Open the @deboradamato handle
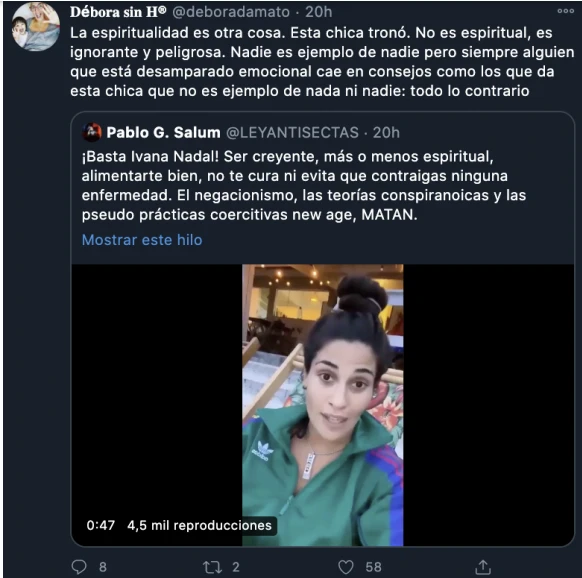Viewport: 582px width, 578px height. coord(231,12)
